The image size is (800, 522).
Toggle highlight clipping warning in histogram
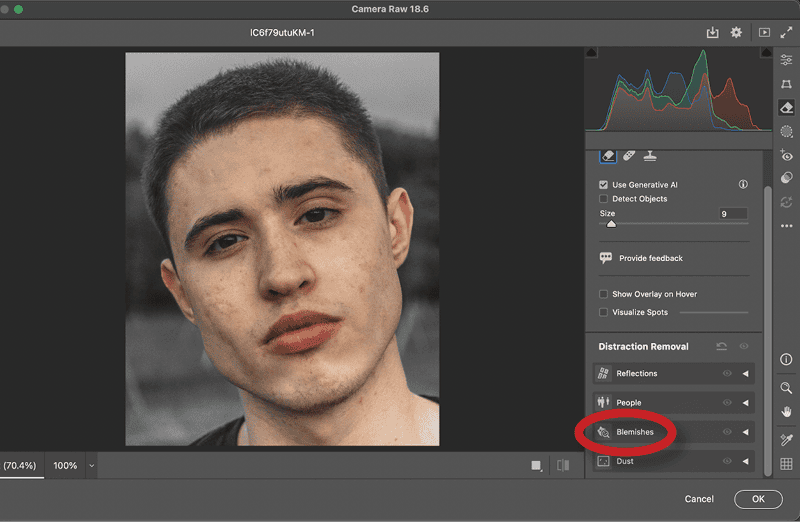pyautogui.click(x=766, y=52)
